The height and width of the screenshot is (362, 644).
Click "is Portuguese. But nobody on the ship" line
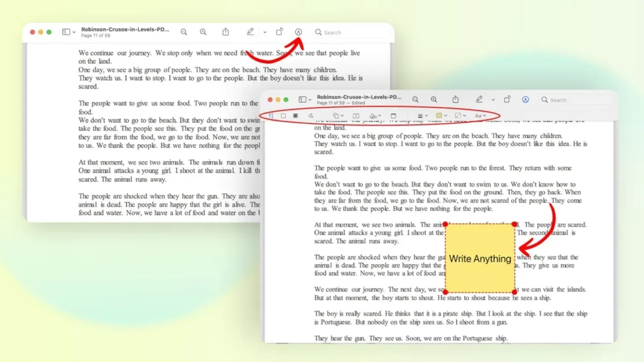[x=411, y=322]
